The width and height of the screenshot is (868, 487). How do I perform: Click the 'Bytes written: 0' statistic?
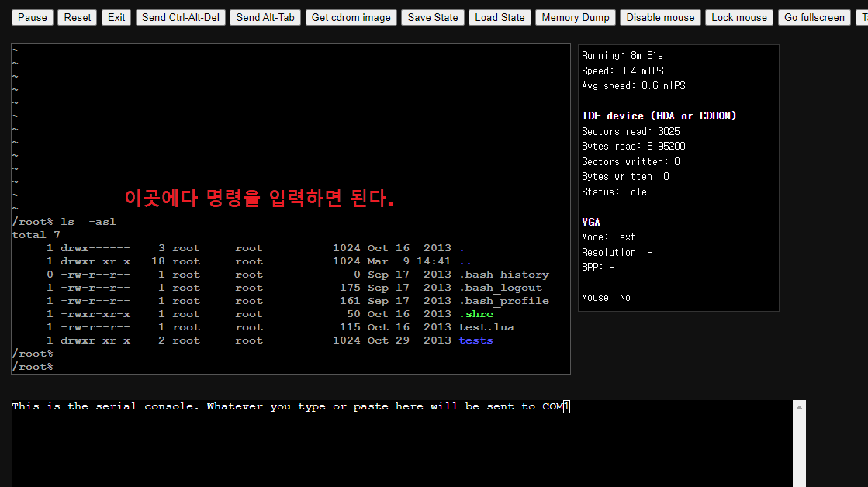click(625, 176)
